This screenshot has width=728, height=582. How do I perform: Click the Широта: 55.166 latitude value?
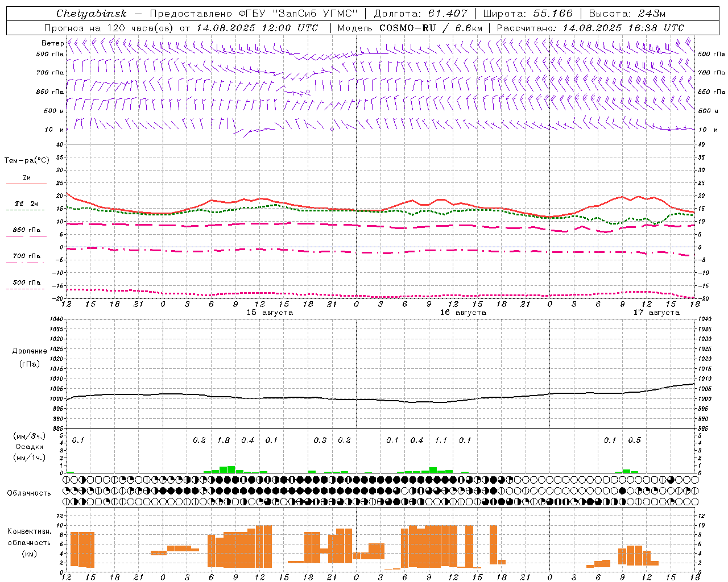pos(528,14)
